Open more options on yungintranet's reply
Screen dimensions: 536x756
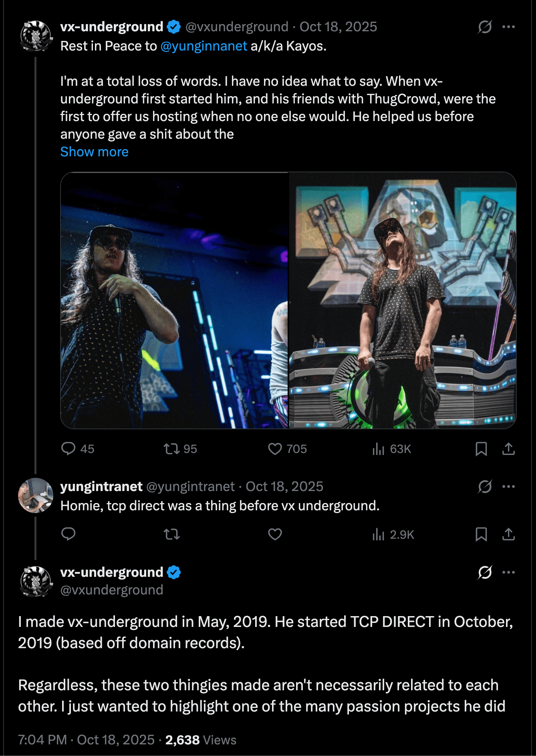pyautogui.click(x=508, y=487)
